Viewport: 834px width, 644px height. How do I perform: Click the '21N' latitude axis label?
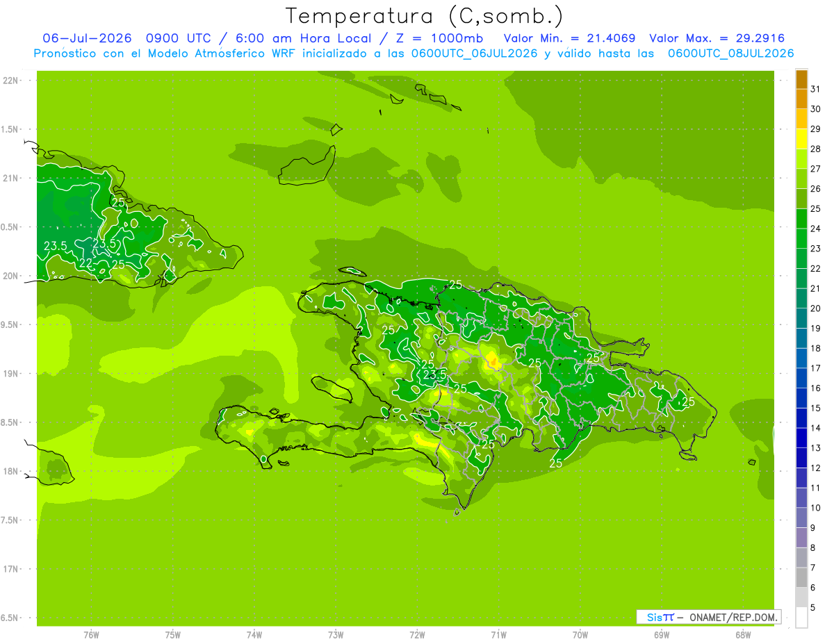coord(11,178)
